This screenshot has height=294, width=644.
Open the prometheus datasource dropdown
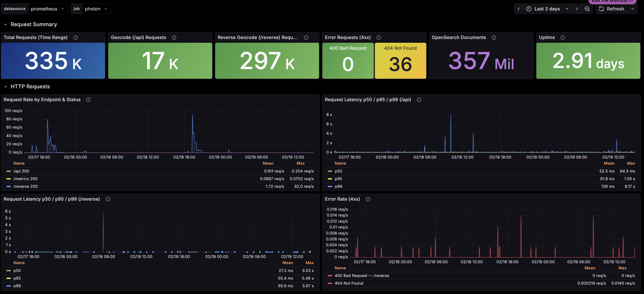[x=47, y=9]
